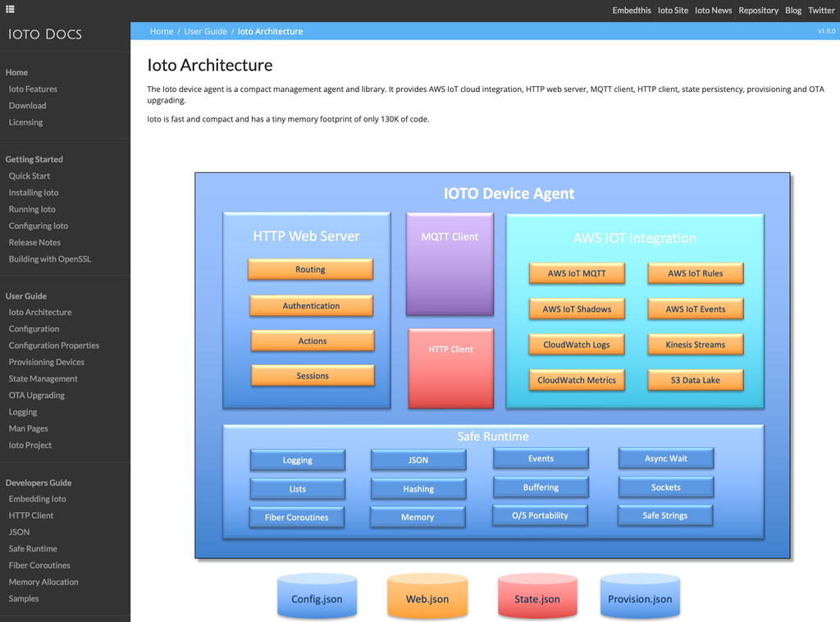Click the MQTT Client diagram block
840x622 pixels.
(x=450, y=264)
